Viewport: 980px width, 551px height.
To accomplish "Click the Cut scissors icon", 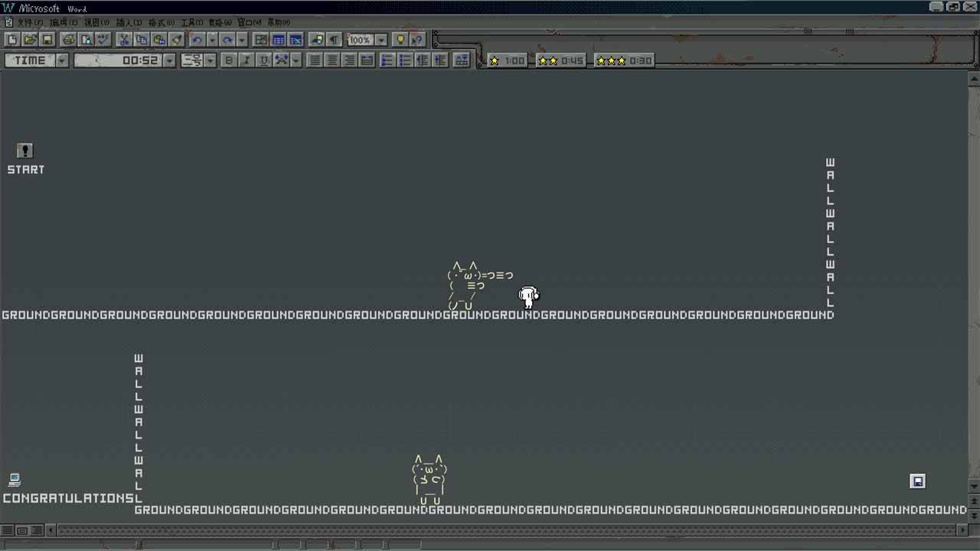I will 124,40.
